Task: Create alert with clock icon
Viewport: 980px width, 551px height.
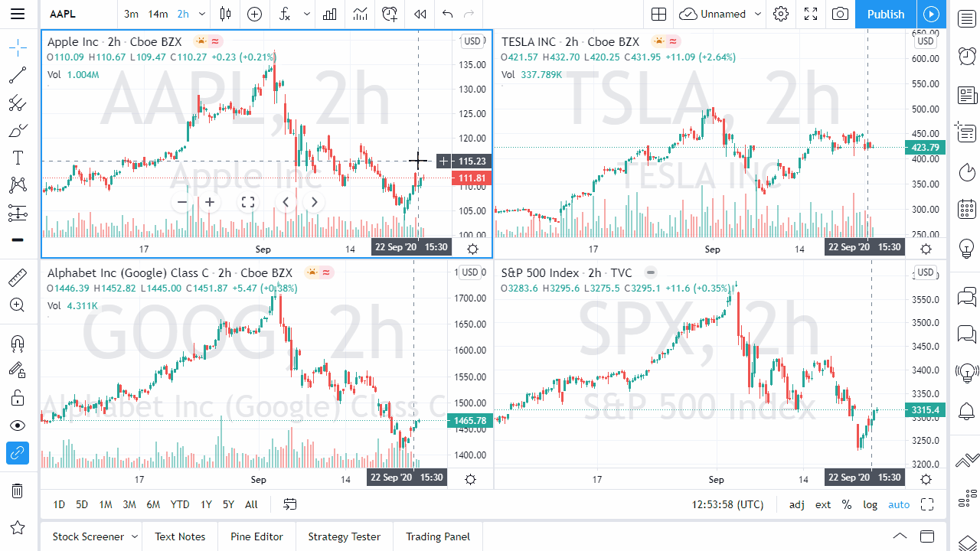Action: click(390, 14)
